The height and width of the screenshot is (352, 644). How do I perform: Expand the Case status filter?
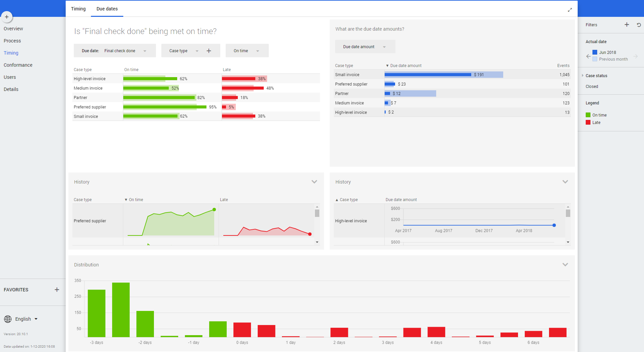coord(583,75)
